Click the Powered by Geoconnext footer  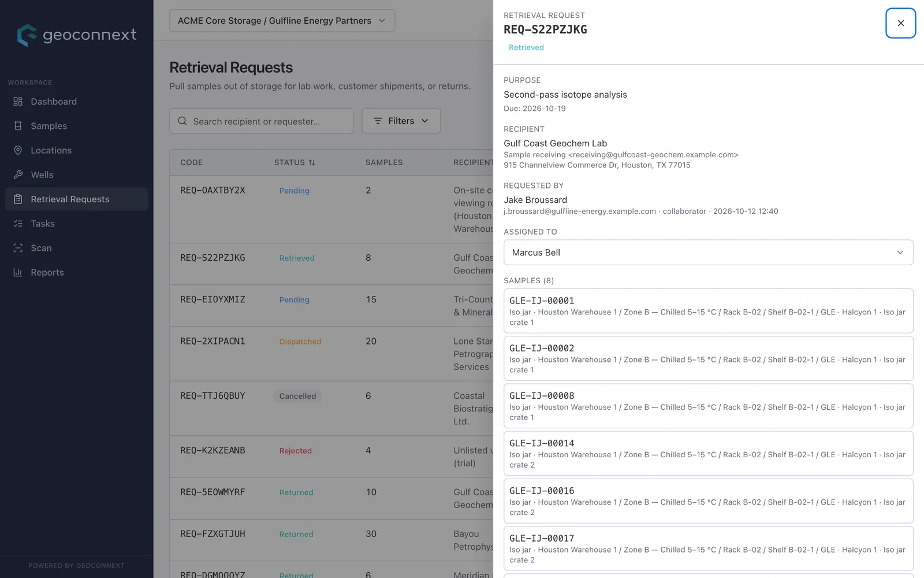[x=76, y=566]
